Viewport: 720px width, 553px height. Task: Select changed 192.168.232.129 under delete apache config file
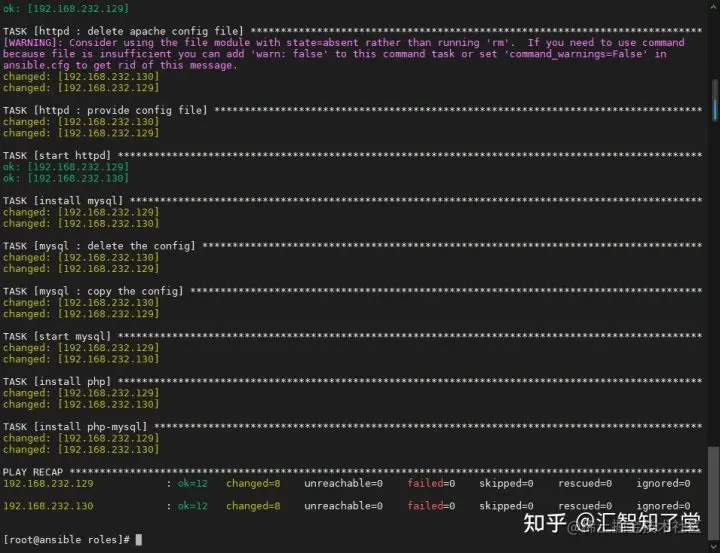coord(81,88)
